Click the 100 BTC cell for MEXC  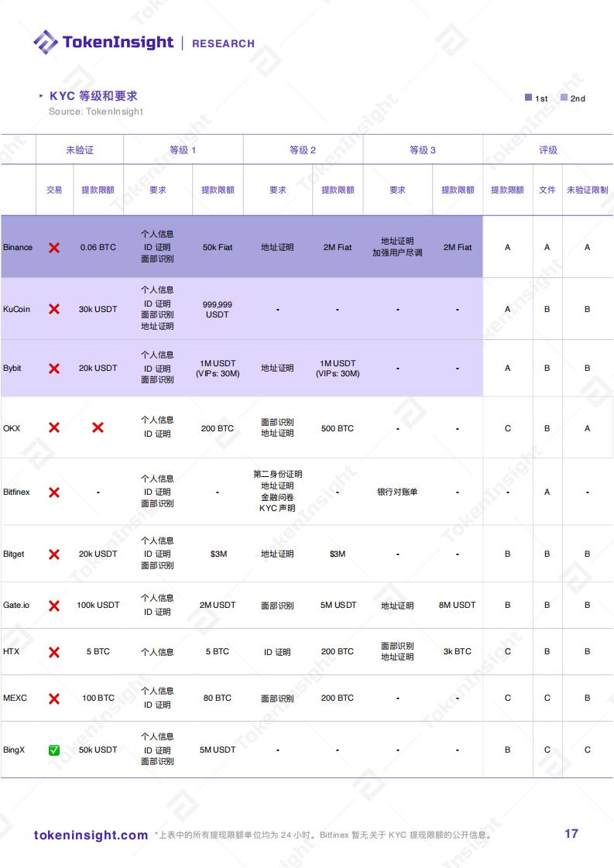point(98,698)
